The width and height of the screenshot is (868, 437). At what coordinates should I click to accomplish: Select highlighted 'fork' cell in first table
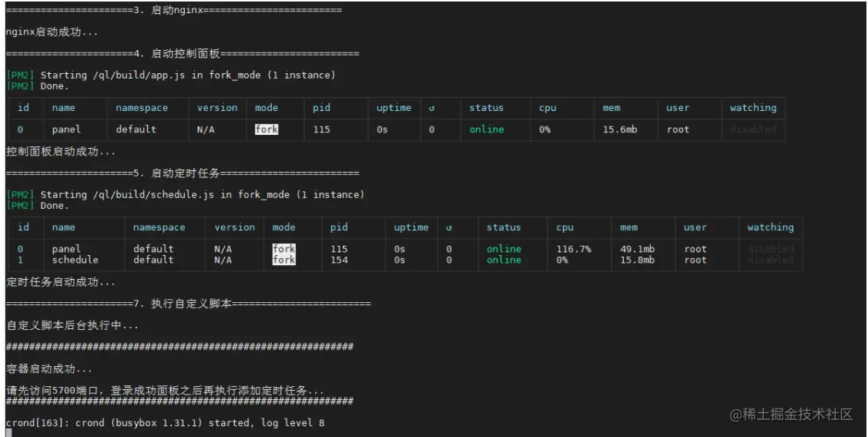[266, 129]
